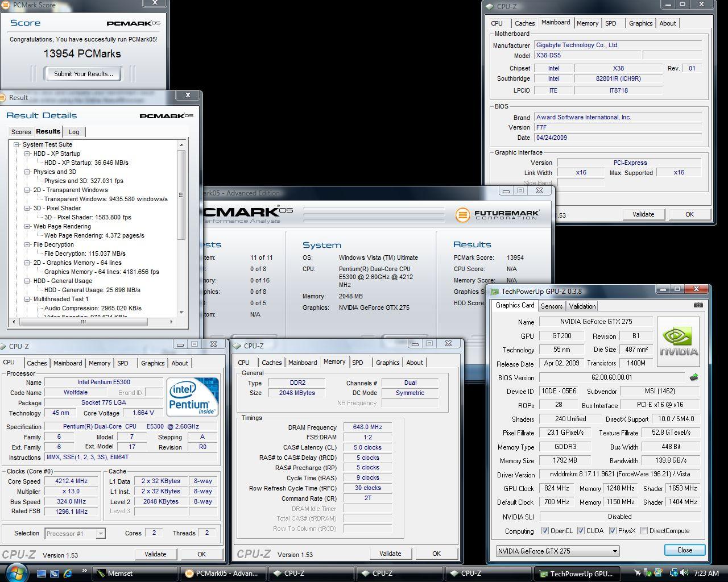Screen dimensions: 728x582
Task: Select 'Audio Compression: 2965.020 KB/s' tree row
Action: [93, 308]
